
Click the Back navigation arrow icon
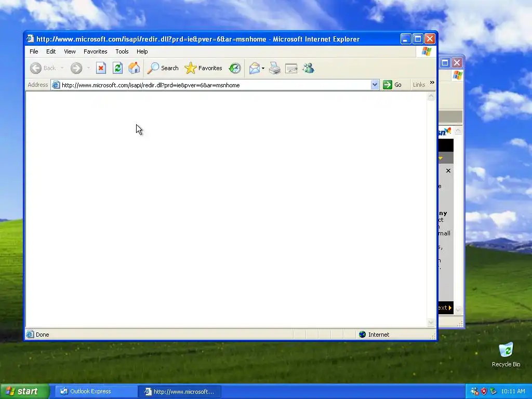click(x=36, y=68)
